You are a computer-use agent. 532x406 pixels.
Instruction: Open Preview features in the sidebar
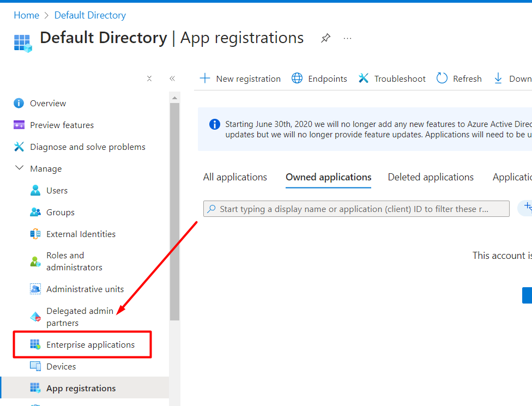tap(62, 125)
